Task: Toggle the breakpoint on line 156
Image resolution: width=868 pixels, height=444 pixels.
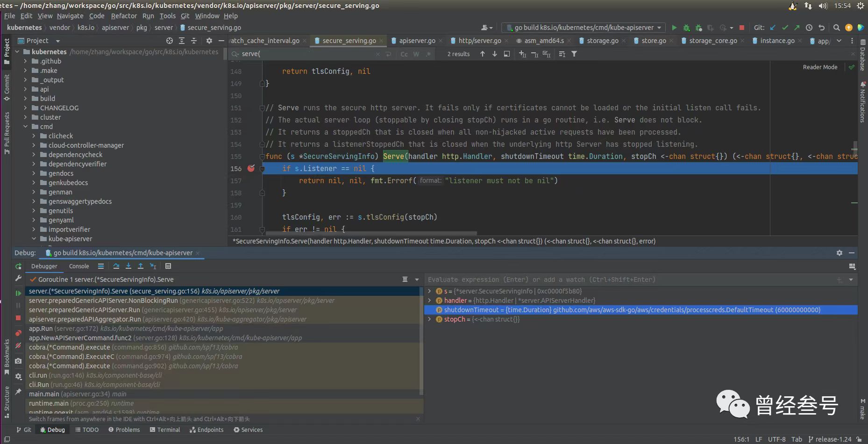Action: click(251, 168)
